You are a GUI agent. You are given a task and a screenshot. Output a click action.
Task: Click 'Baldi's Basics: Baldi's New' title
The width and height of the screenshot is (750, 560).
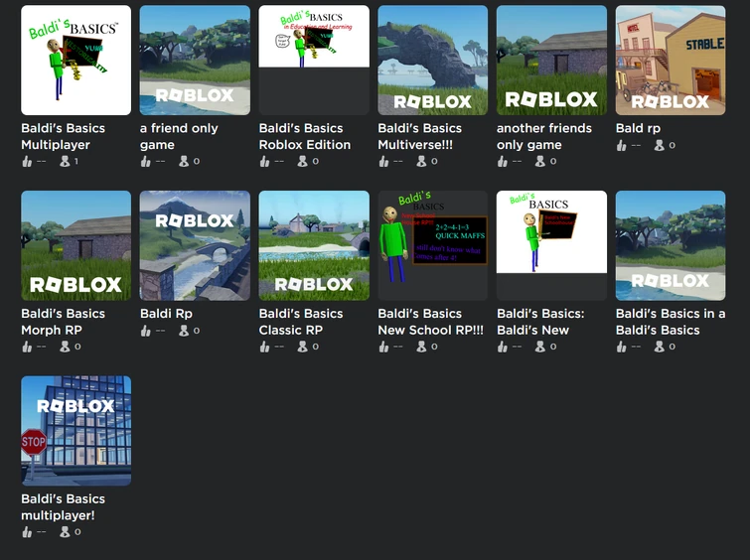pyautogui.click(x=540, y=322)
